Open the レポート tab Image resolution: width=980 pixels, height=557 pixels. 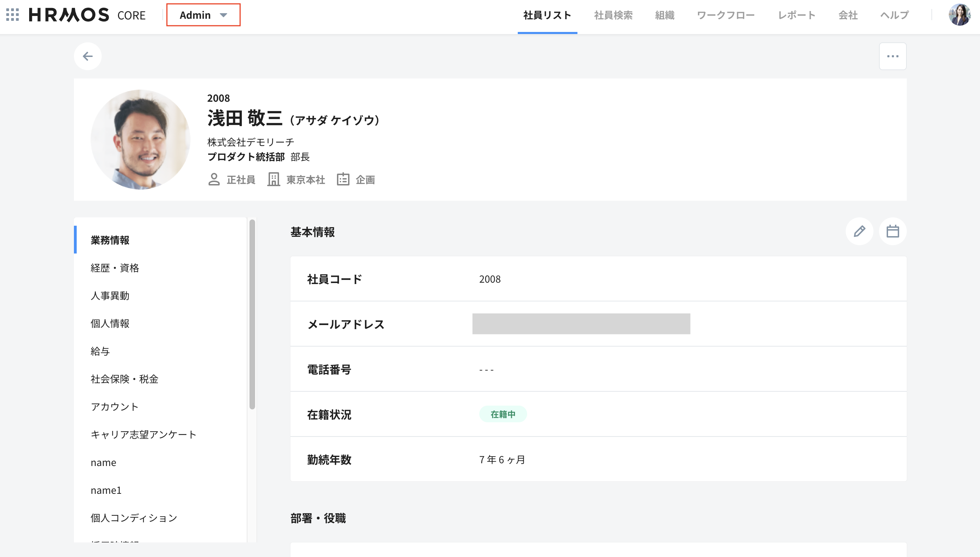pos(796,15)
